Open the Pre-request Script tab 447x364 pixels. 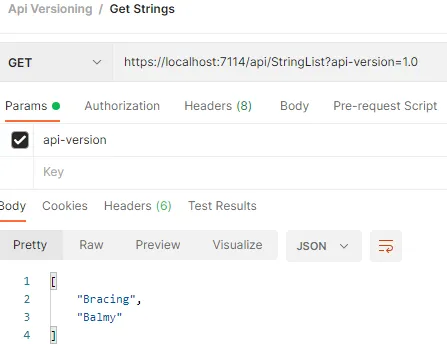pyautogui.click(x=385, y=106)
